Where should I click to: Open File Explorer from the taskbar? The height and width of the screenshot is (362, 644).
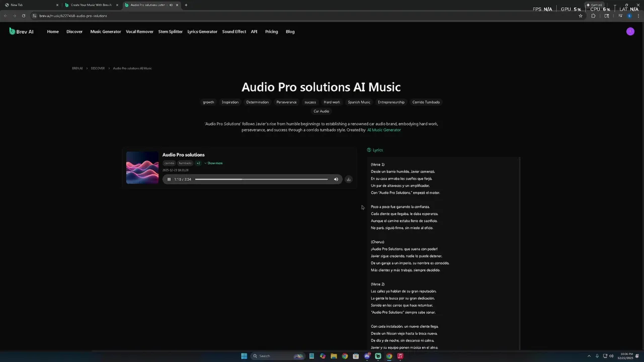coord(334,356)
